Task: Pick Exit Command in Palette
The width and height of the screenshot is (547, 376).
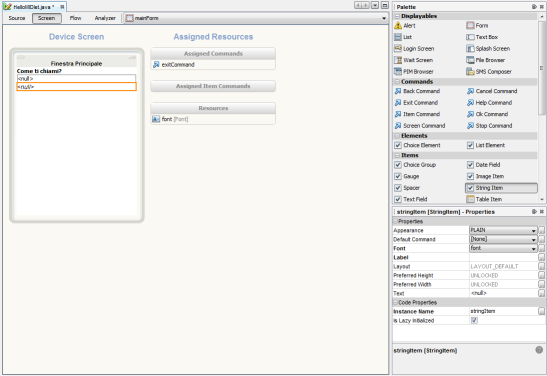Action: tap(416, 103)
